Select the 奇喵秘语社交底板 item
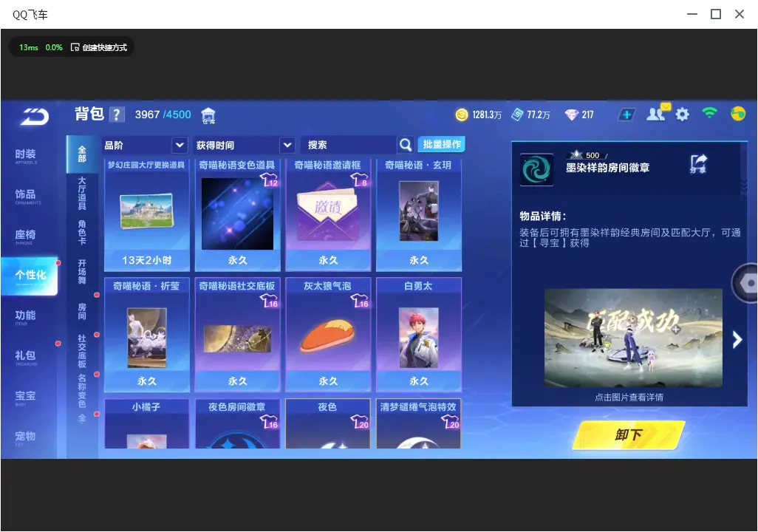 point(237,335)
